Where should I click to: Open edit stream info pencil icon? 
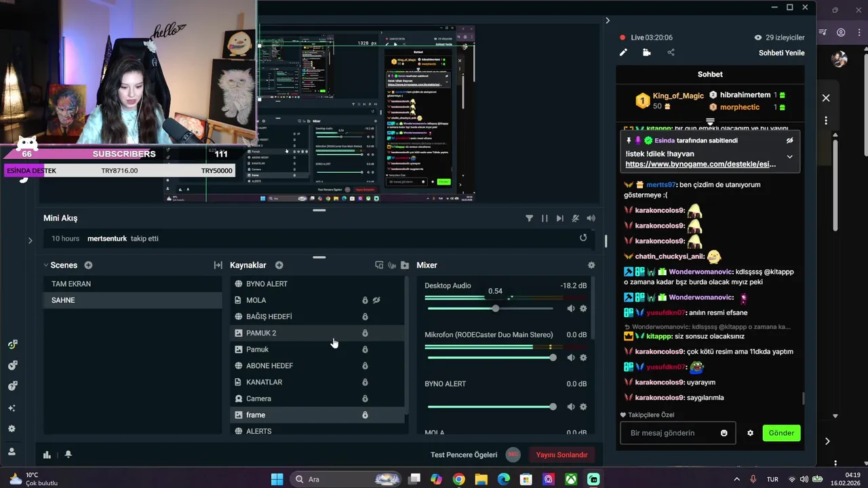pyautogui.click(x=623, y=52)
